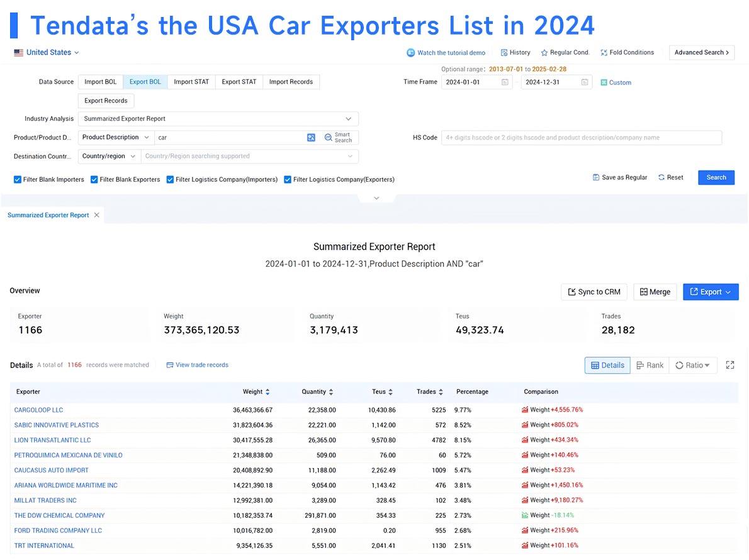
Task: Open the Industry Analysis report dropdown
Action: (218, 119)
